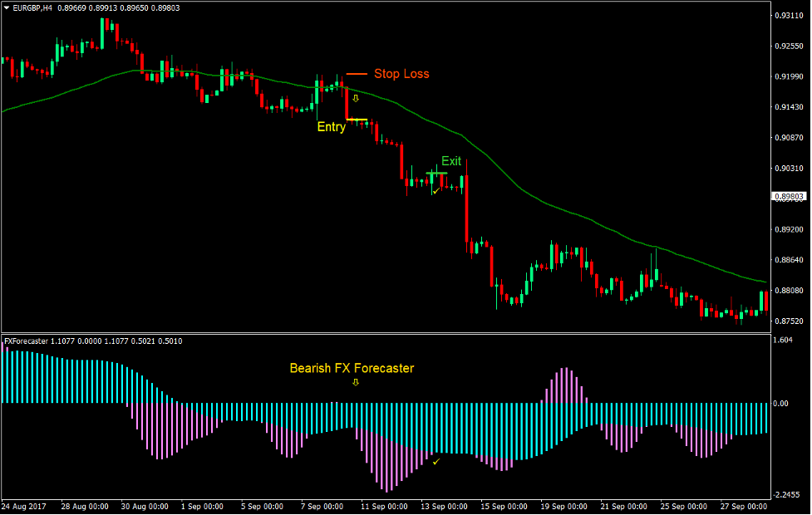The width and height of the screenshot is (812, 515).
Task: Click the Entry text annotation
Action: [332, 127]
